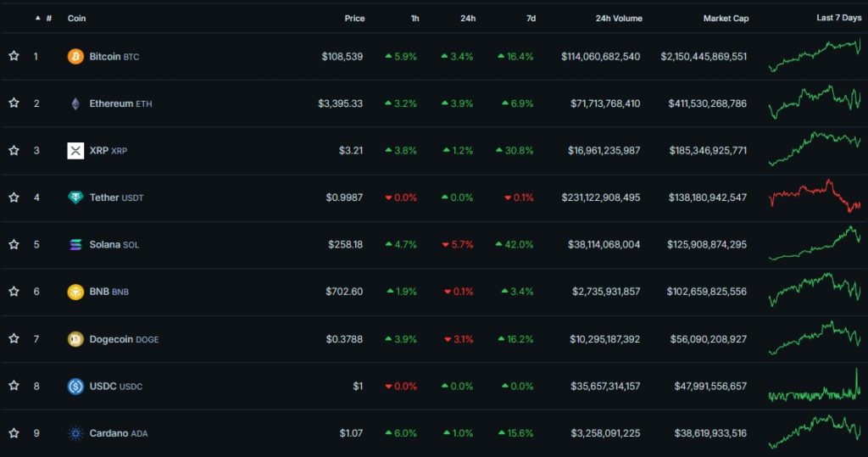Click XRP 7d change 30.8%

[515, 151]
